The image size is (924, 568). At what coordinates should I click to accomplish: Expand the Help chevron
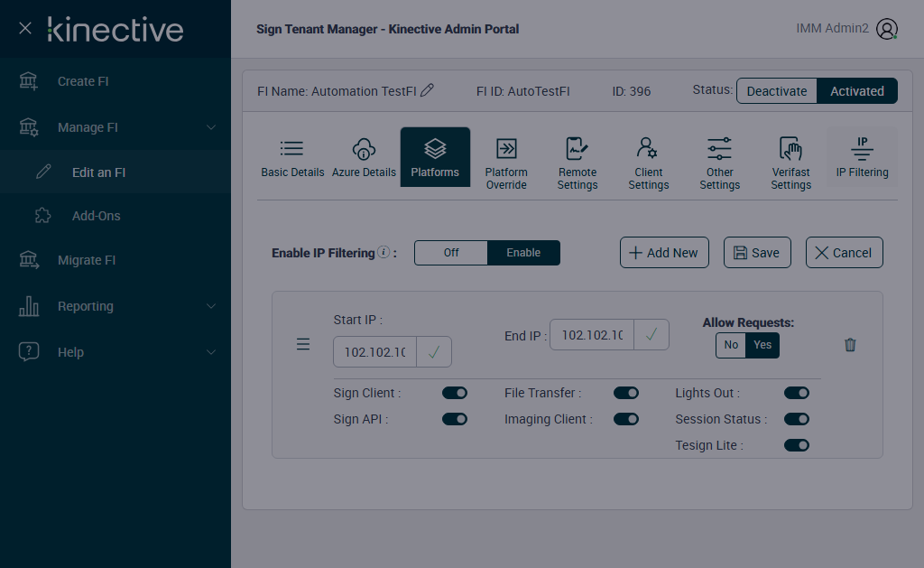tap(211, 352)
